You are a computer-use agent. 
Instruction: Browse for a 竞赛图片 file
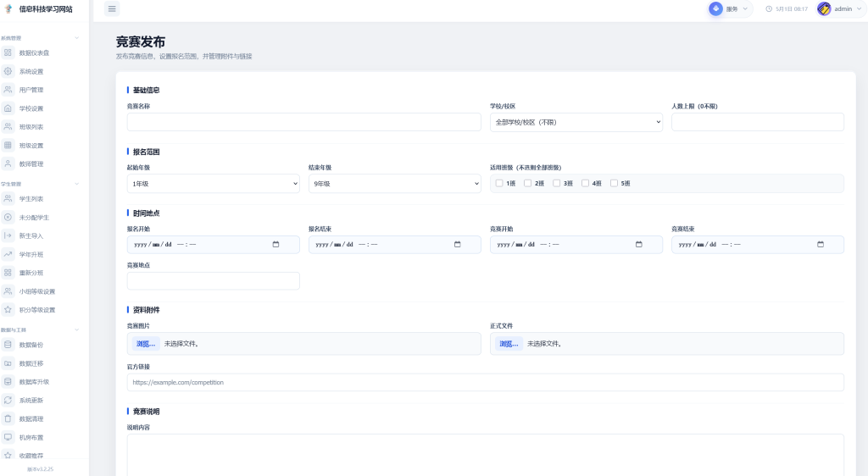click(146, 344)
